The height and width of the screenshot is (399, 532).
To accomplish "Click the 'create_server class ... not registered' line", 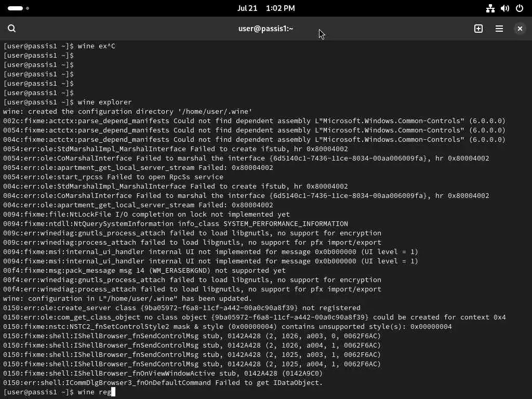I will [x=182, y=308].
